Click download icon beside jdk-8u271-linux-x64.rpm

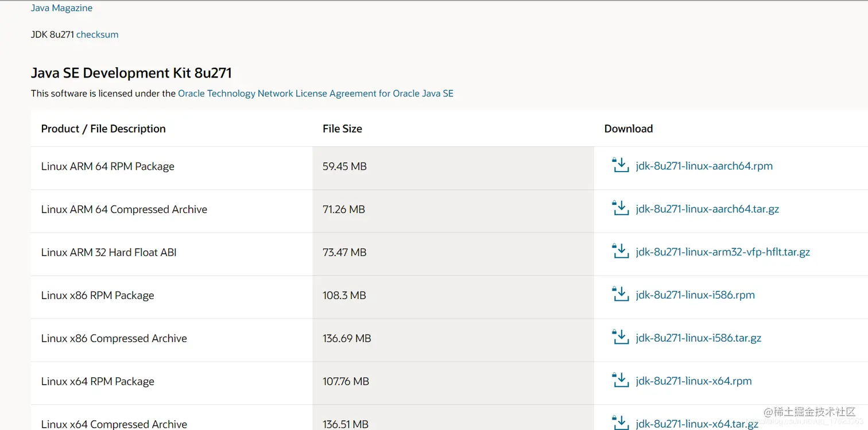[621, 381]
